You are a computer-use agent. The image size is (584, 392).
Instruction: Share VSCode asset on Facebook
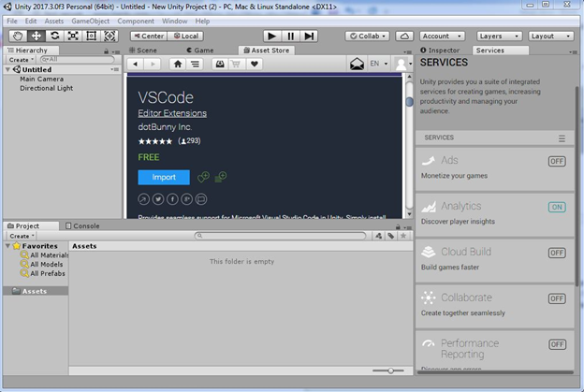tap(172, 199)
